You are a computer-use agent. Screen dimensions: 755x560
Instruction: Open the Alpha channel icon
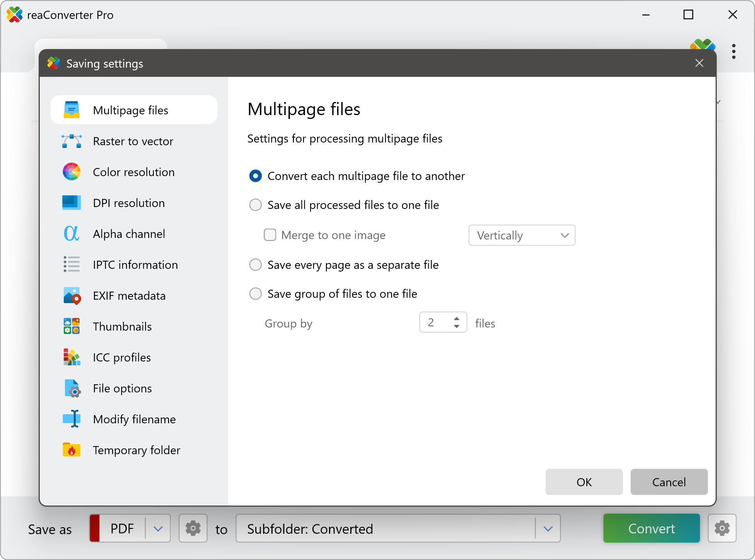pos(71,234)
